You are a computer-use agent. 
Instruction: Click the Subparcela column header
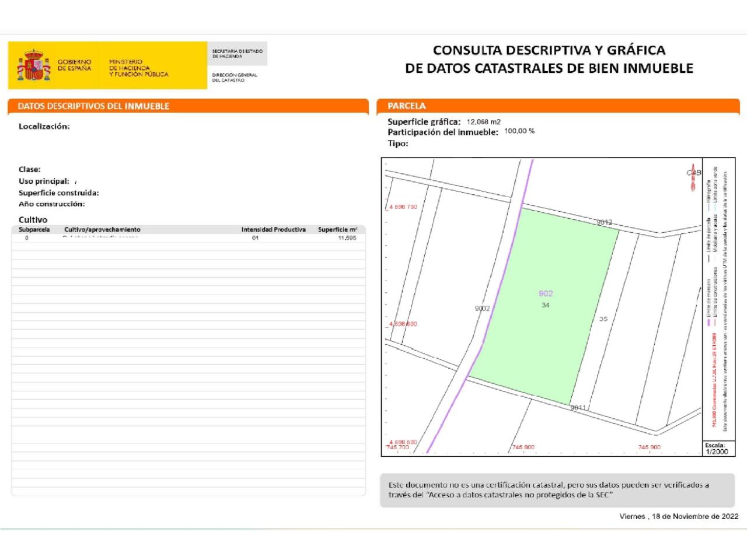[x=34, y=229]
